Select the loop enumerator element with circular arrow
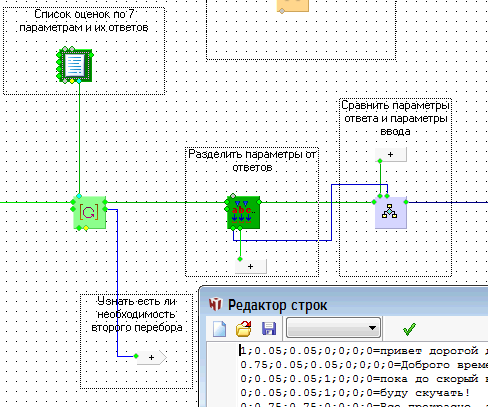The width and height of the screenshot is (488, 407). click(x=89, y=212)
